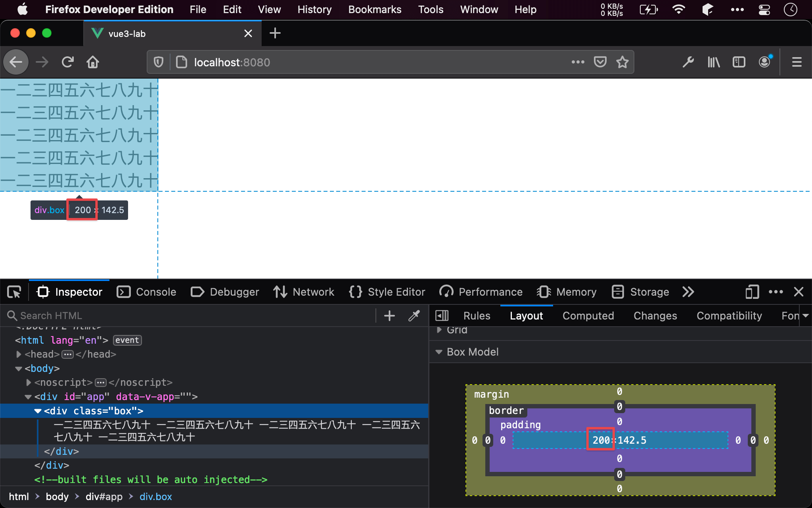Save page to Pocket icon
The height and width of the screenshot is (508, 812).
(x=600, y=62)
